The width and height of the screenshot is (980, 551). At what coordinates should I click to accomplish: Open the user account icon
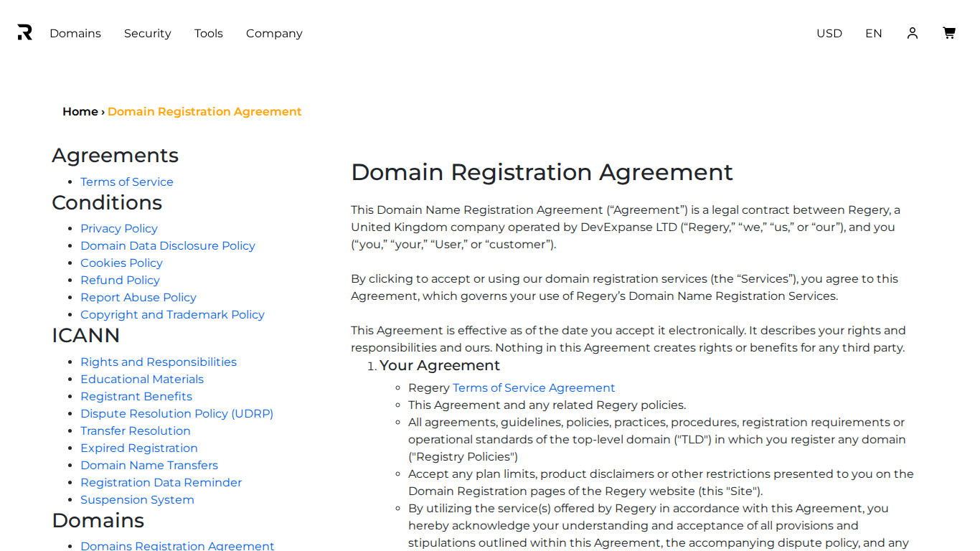(x=913, y=33)
